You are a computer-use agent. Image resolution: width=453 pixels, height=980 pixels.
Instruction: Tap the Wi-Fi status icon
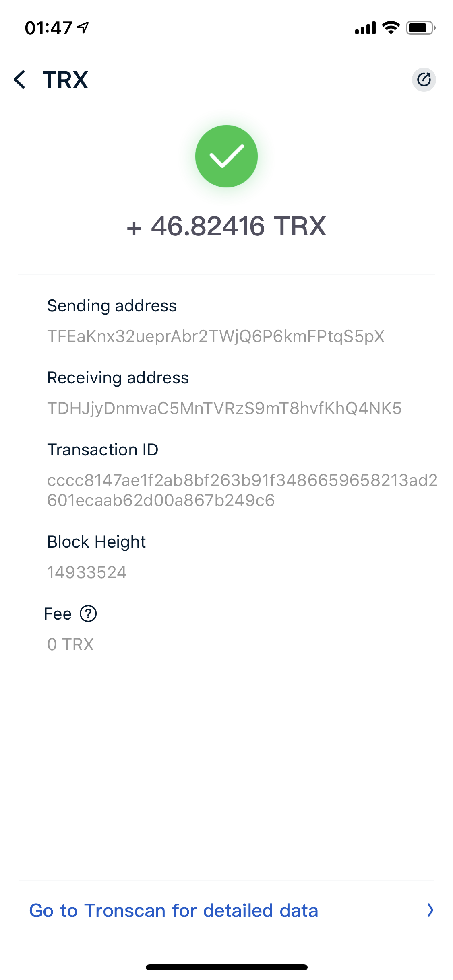390,28
